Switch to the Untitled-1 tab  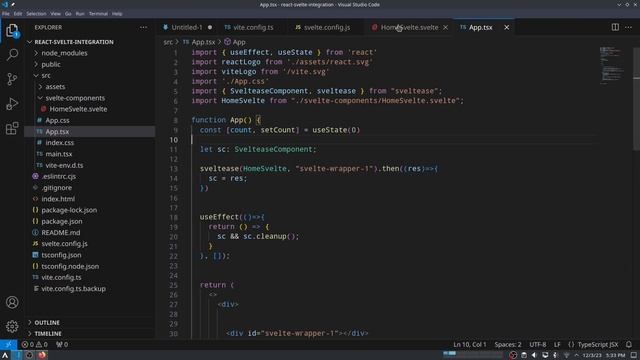(x=187, y=27)
